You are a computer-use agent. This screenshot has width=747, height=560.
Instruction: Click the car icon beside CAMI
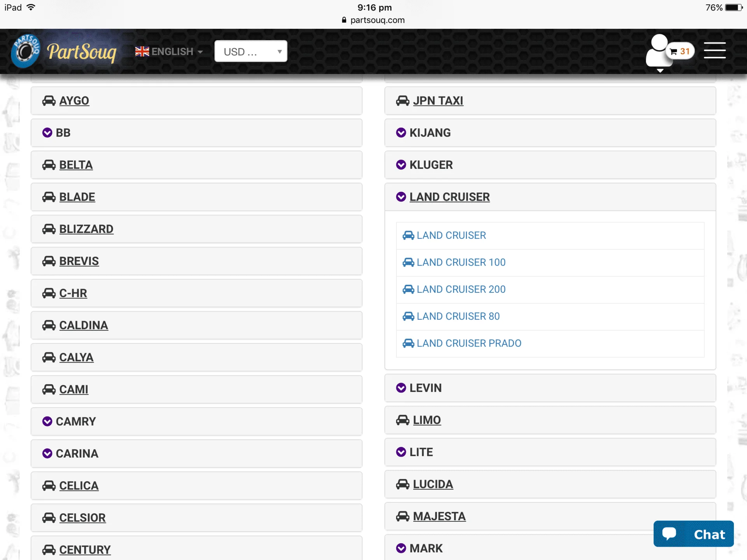(49, 389)
